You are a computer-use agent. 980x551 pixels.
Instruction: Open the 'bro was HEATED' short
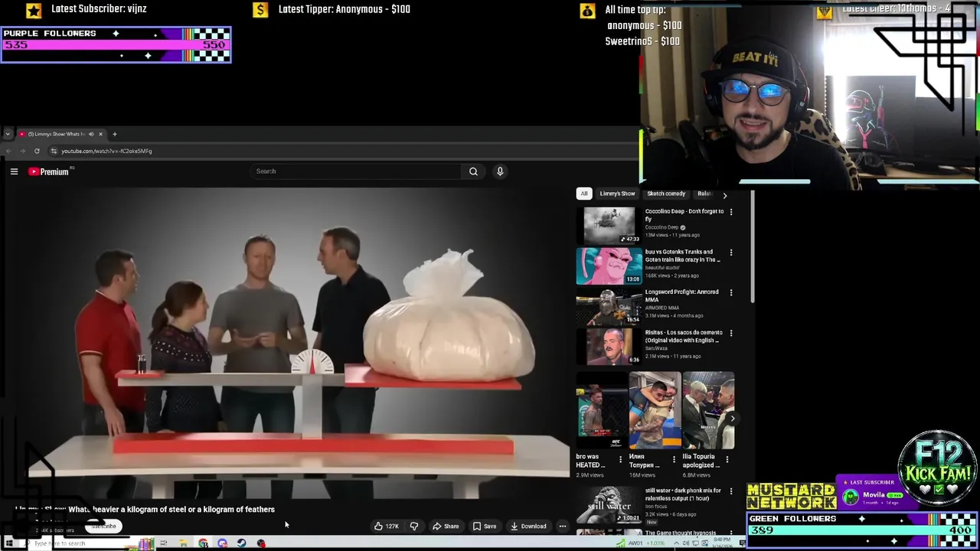602,410
